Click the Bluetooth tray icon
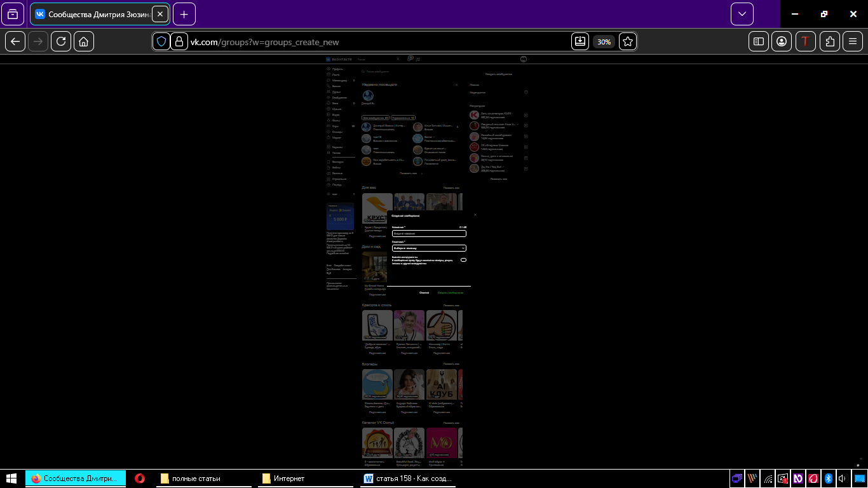The width and height of the screenshot is (868, 488). click(828, 478)
